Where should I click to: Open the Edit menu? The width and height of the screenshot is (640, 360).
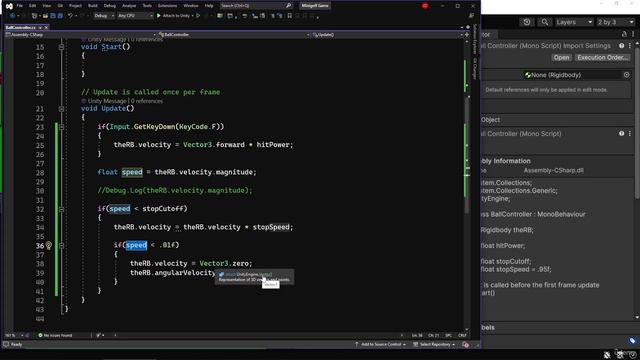pos(33,6)
